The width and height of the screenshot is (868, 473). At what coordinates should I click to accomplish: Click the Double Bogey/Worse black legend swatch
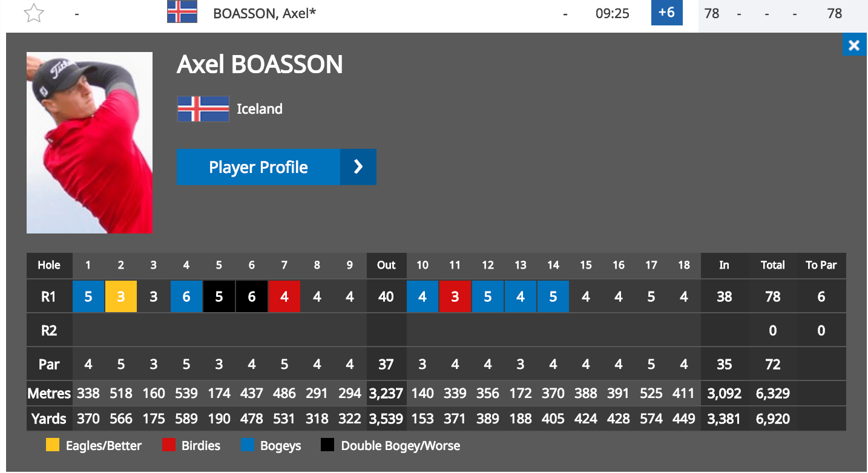coord(327,446)
